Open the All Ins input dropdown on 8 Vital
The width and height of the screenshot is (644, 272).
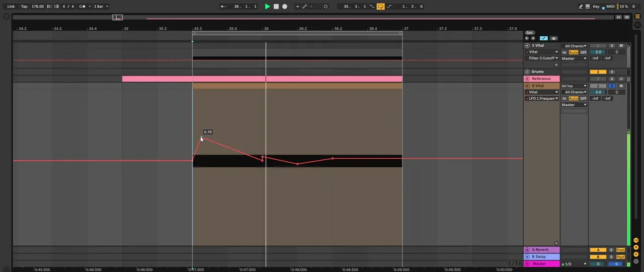[574, 86]
